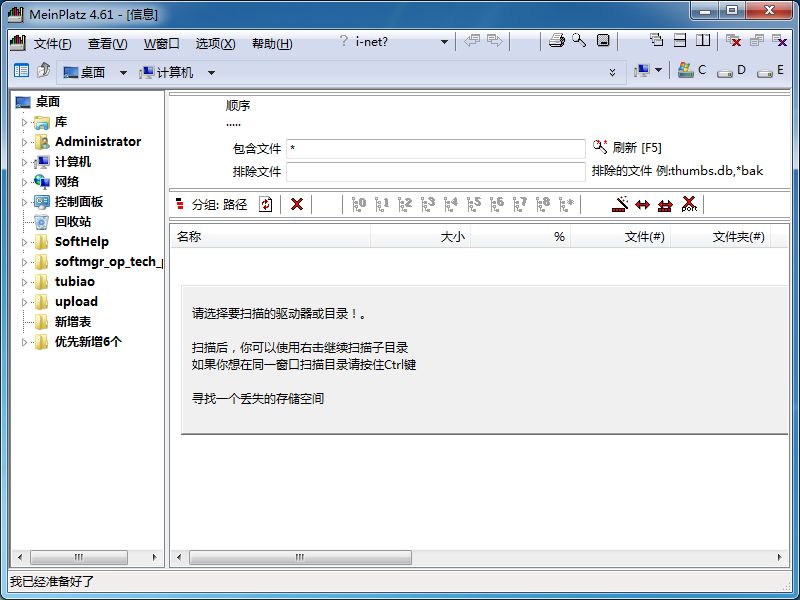The height and width of the screenshot is (600, 800).
Task: Expand the tubiao folder node
Action: point(24,282)
